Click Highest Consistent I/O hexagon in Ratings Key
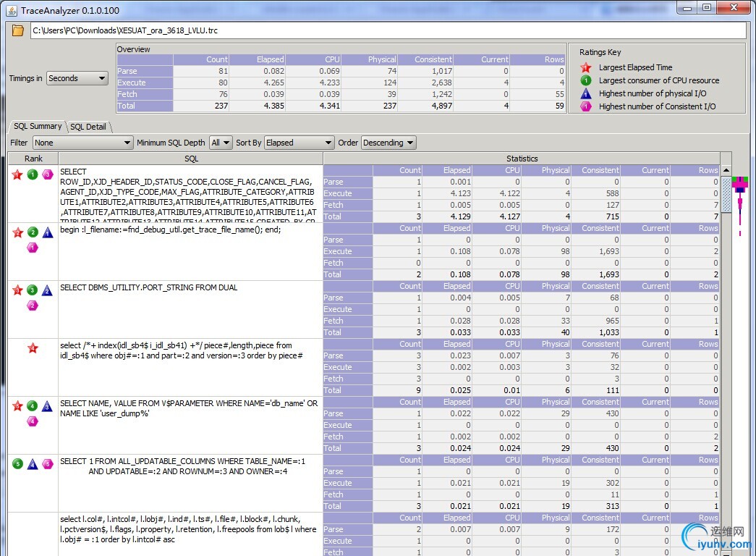 tap(586, 106)
